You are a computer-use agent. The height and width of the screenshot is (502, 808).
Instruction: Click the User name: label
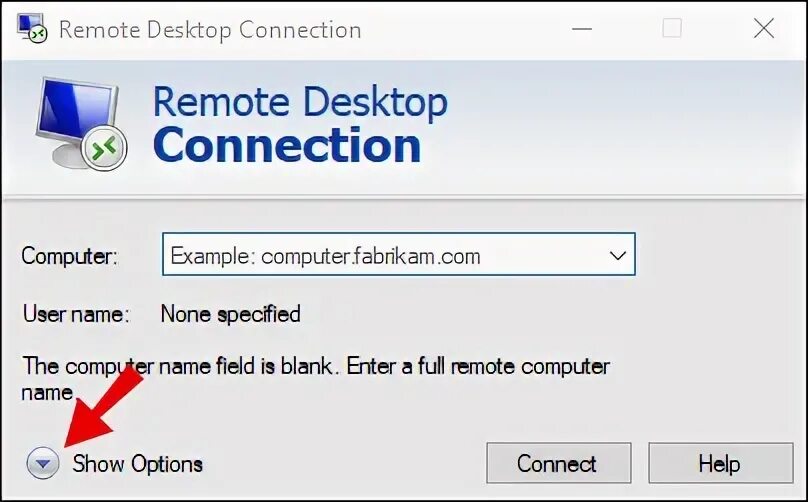(76, 314)
